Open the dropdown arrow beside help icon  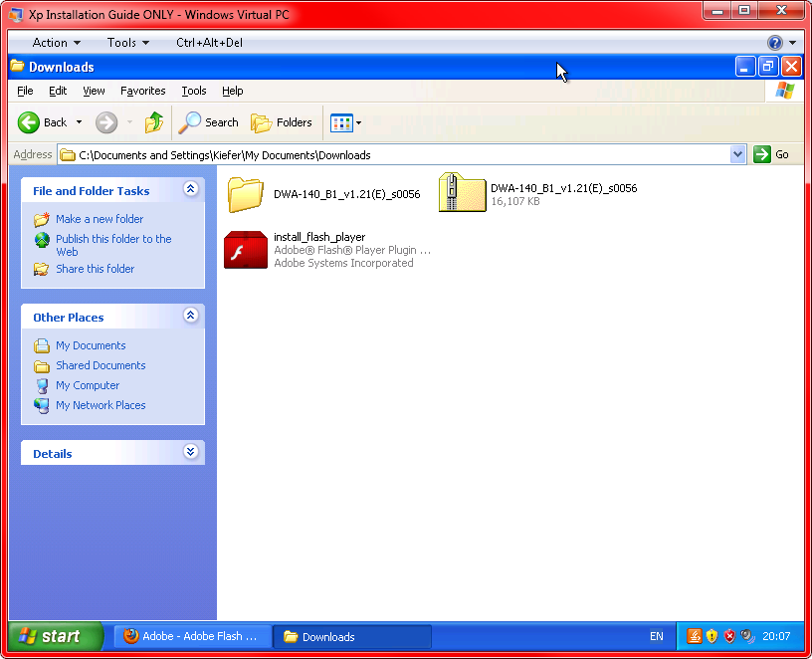792,43
